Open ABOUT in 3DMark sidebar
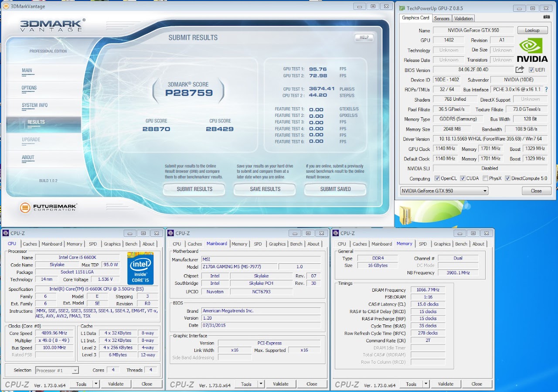 click(x=28, y=158)
